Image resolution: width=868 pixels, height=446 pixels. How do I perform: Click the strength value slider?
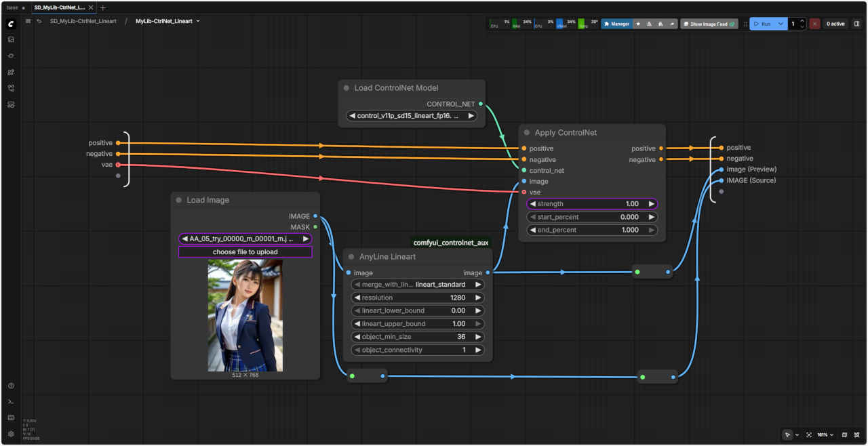[x=591, y=204]
